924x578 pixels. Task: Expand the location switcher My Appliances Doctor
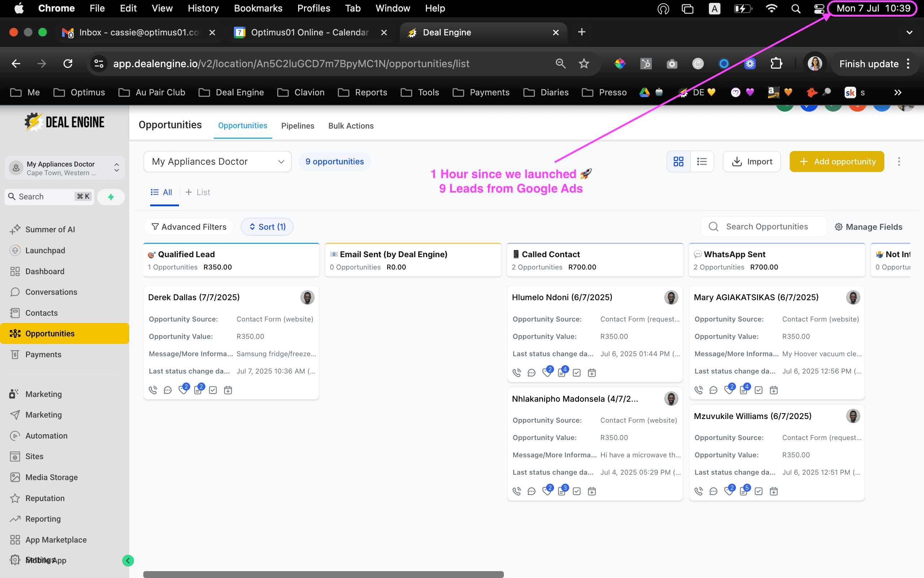(65, 168)
